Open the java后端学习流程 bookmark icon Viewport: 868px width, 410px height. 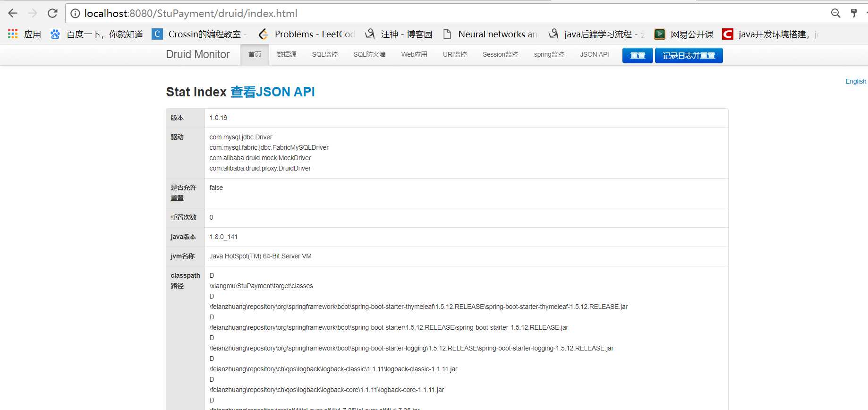(553, 34)
